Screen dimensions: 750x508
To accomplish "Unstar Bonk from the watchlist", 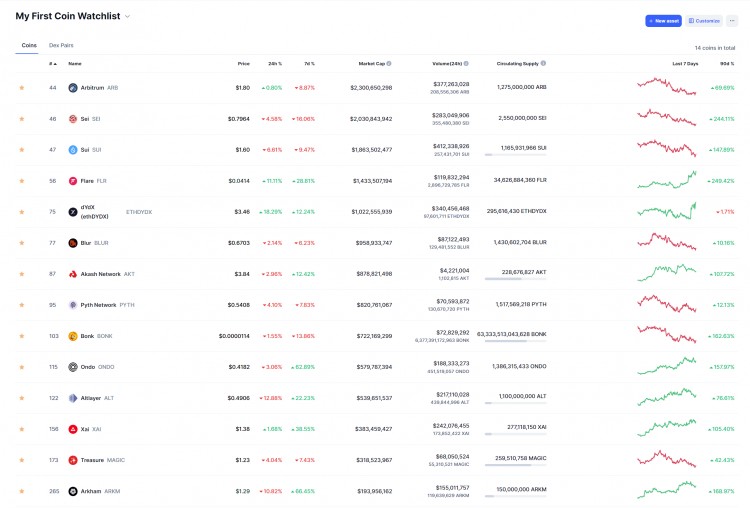I will 22,336.
